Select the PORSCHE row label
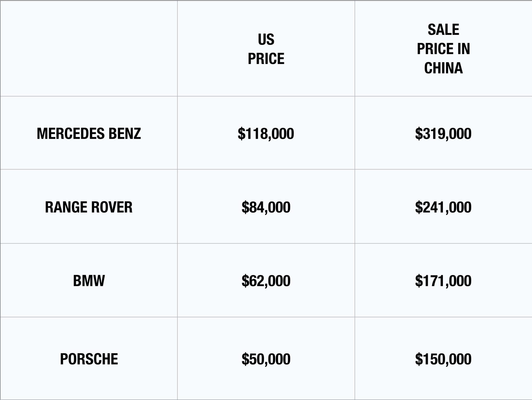This screenshot has width=532, height=400. [x=89, y=359]
